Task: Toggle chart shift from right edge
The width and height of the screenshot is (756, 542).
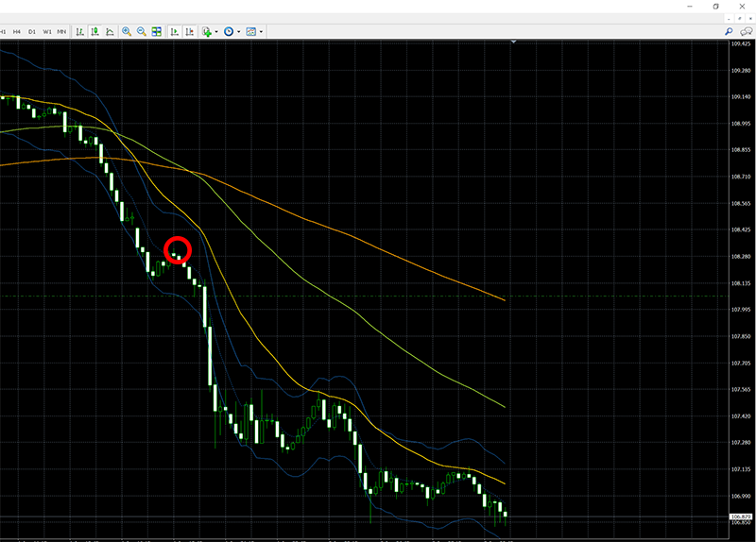Action: point(190,31)
